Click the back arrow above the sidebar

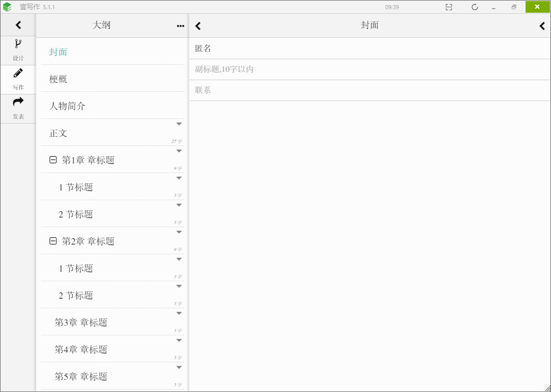pos(18,24)
